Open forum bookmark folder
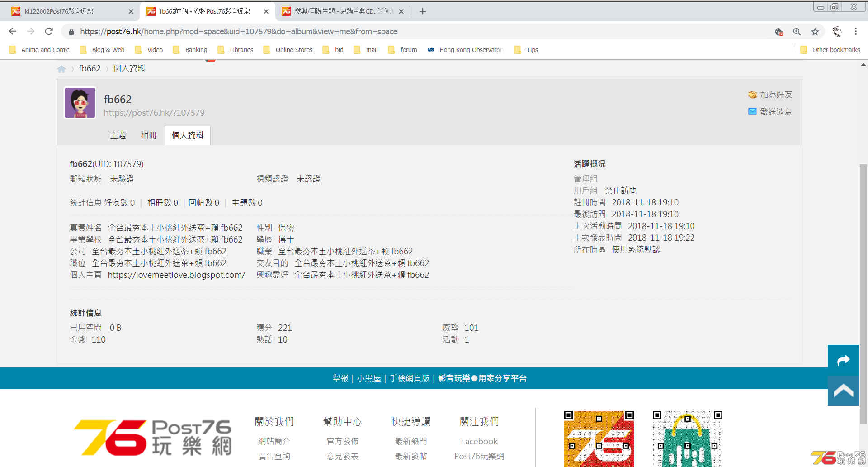 pyautogui.click(x=402, y=50)
